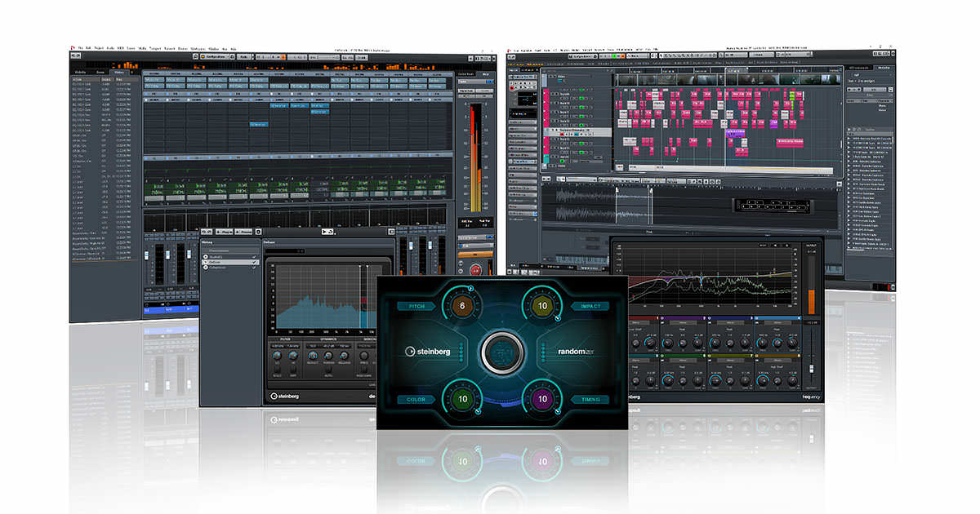Image resolution: width=980 pixels, height=514 pixels.
Task: Adjust the Impact dial in Randomizer
Action: click(541, 306)
